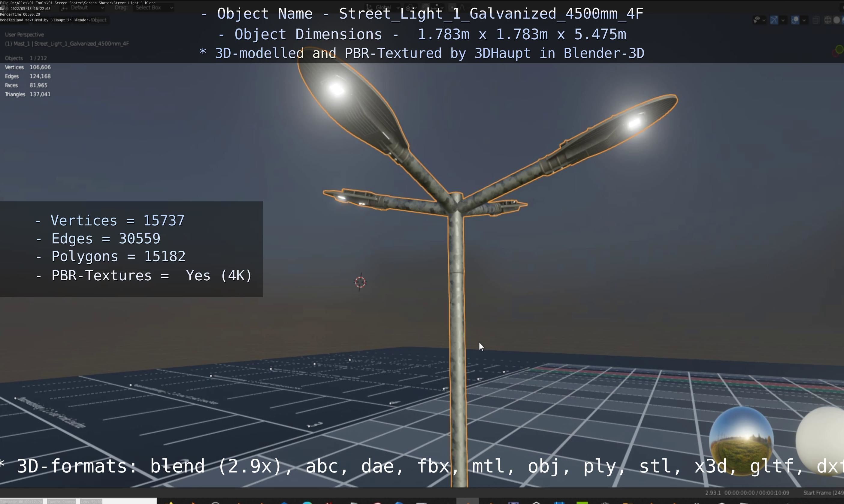The height and width of the screenshot is (504, 844).
Task: Click the 'User Perspective' viewport label
Action: point(24,35)
